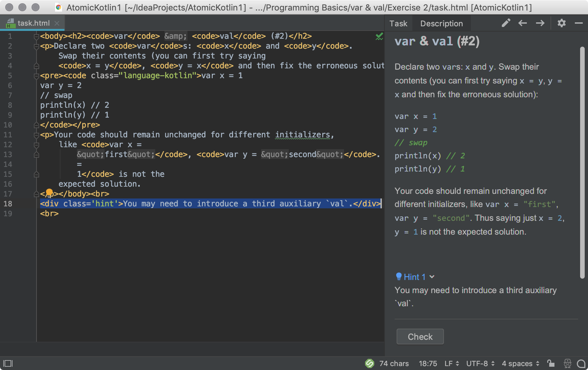
Task: Open the 4 spaces indent dropdown
Action: [520, 363]
